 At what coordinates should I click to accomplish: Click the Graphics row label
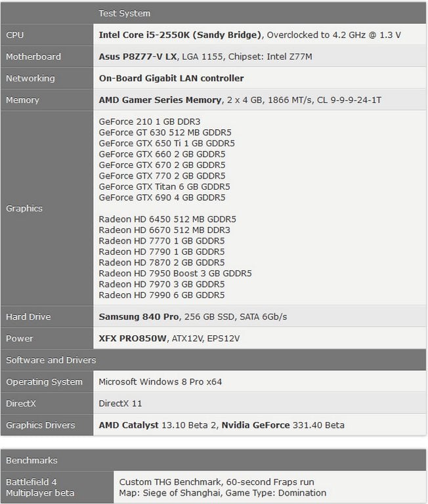[x=24, y=208]
